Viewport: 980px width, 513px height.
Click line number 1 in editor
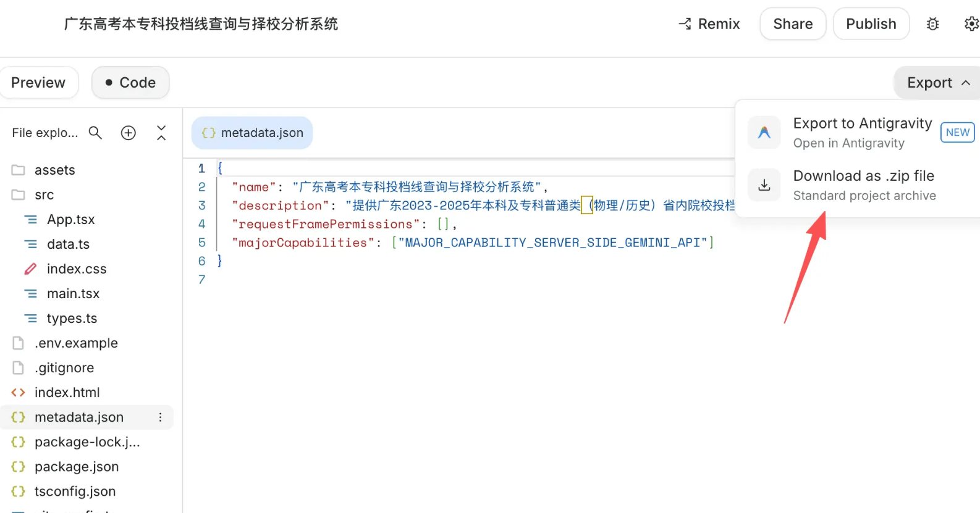point(201,169)
